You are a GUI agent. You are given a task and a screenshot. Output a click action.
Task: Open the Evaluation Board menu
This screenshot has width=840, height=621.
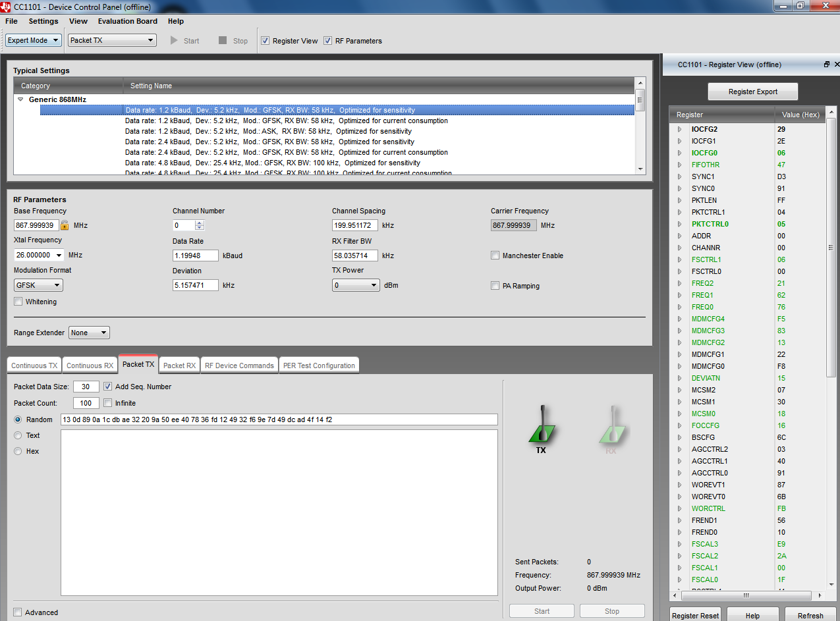(x=128, y=21)
